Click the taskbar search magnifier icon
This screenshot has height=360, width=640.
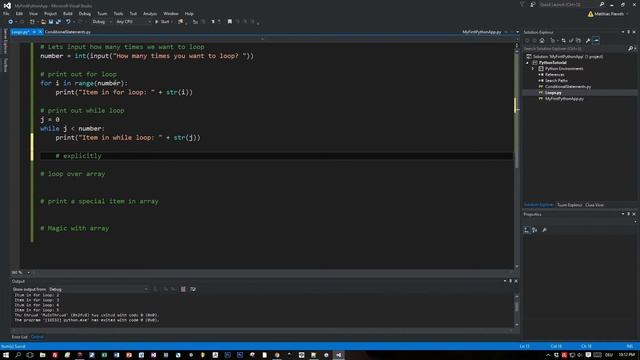pyautogui.click(x=18, y=355)
